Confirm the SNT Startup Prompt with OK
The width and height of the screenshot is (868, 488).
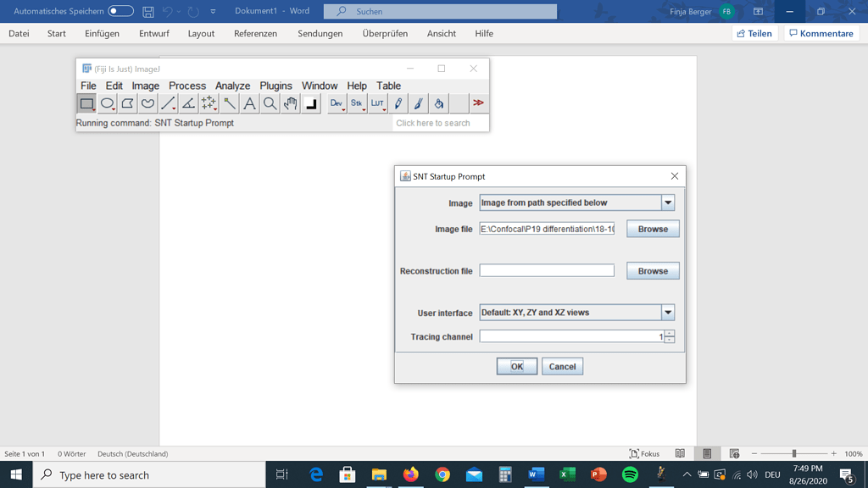tap(516, 365)
